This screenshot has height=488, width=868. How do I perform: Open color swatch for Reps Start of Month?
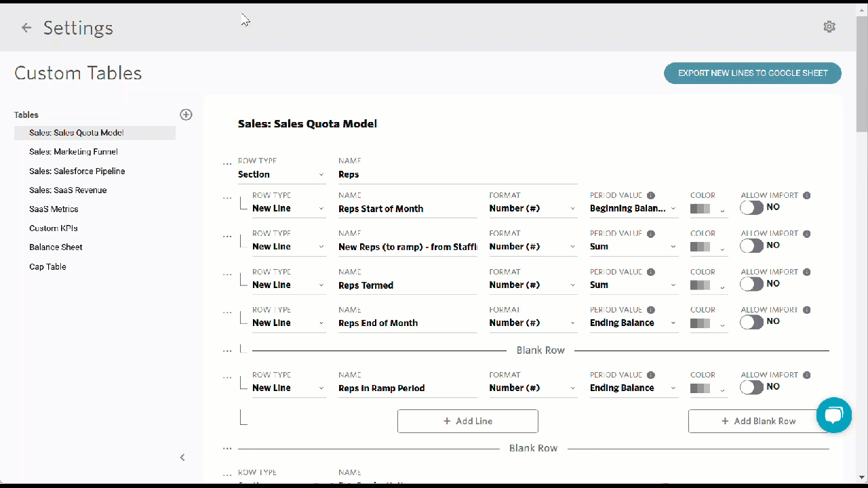tap(709, 209)
